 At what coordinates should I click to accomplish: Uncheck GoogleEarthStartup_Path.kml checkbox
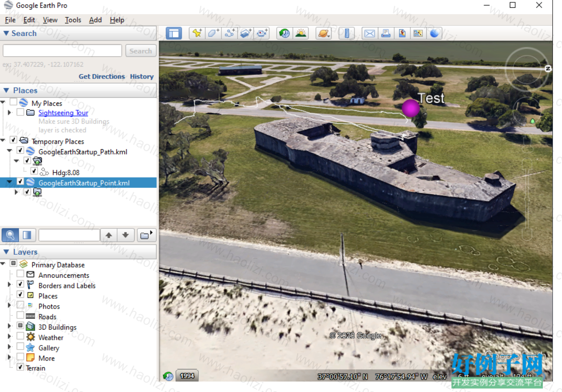(21, 150)
